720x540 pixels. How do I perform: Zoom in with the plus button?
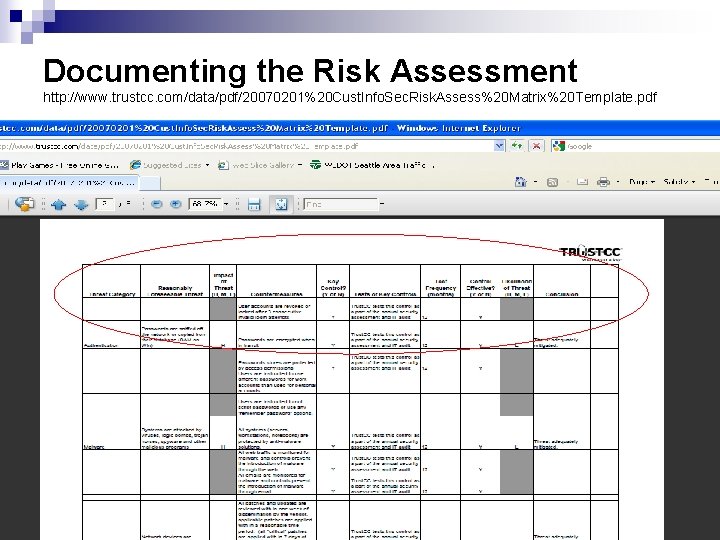(x=175, y=204)
